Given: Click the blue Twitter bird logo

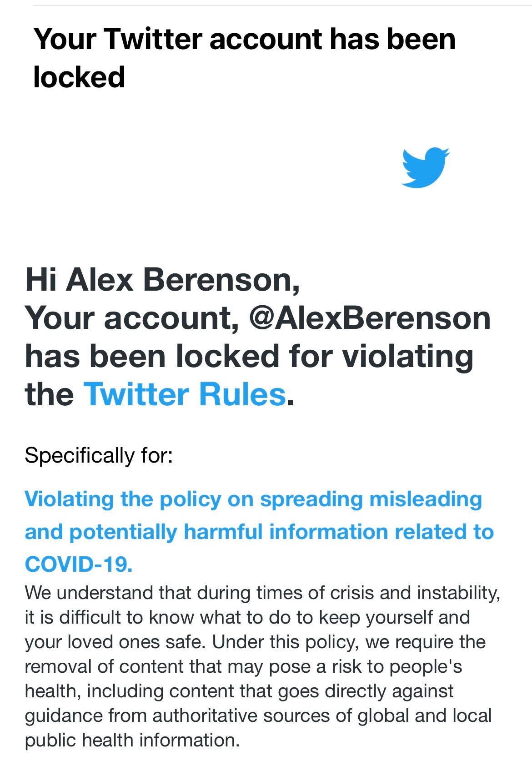Looking at the screenshot, I should (425, 167).
